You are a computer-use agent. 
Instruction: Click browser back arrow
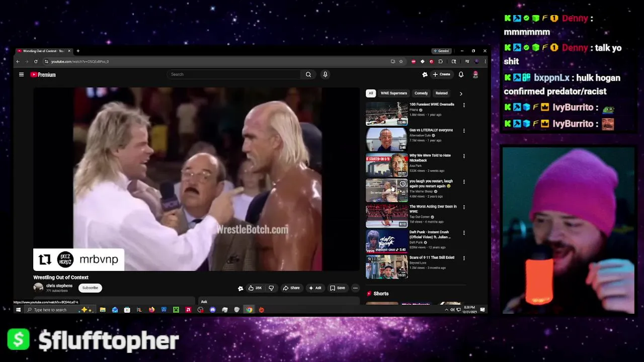tap(18, 61)
